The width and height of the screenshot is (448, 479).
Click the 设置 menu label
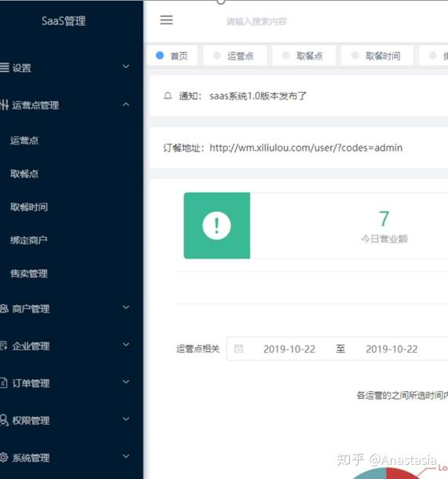(22, 68)
